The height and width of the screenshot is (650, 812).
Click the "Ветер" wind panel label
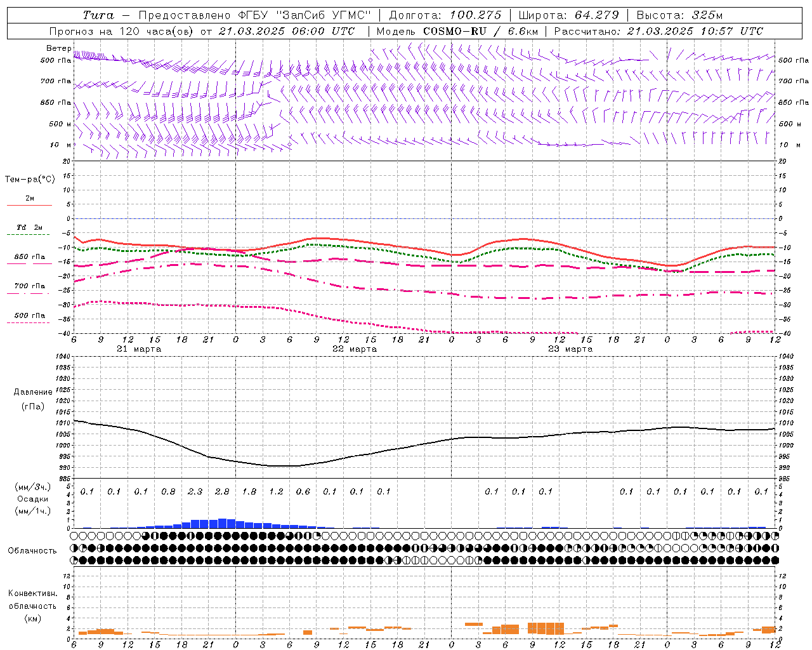[x=59, y=48]
